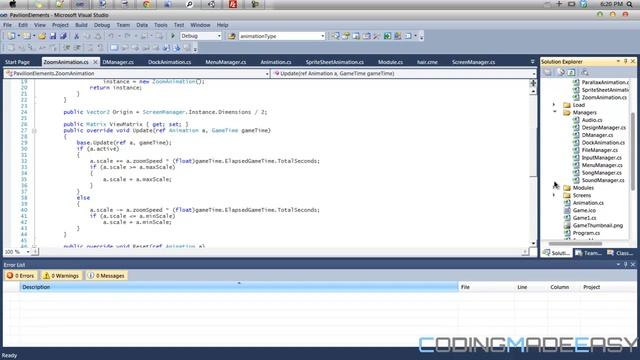Screen dimensions: 640x360
Task: Toggle the 0 Messages filter button
Action: [106, 276]
